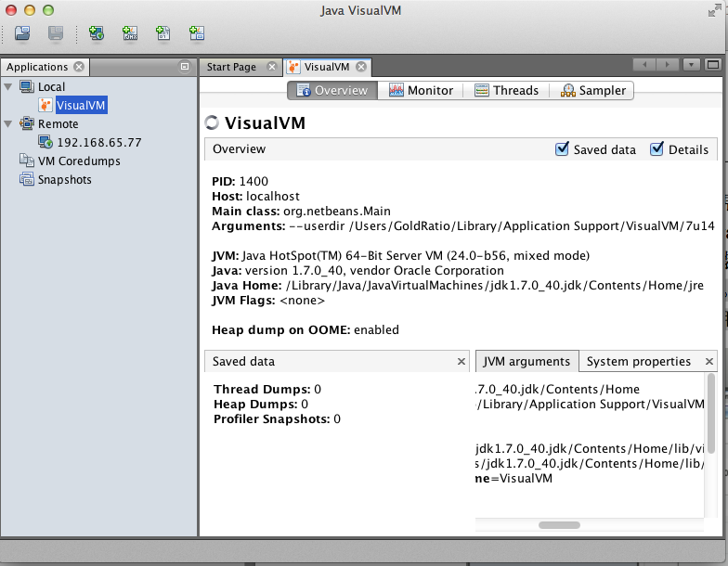
Task: Click the 192.168.65.77 host icon
Action: click(45, 142)
